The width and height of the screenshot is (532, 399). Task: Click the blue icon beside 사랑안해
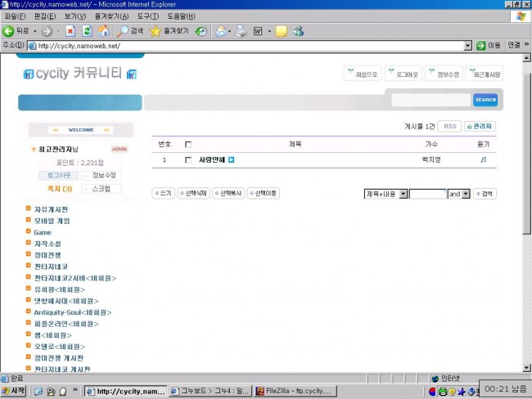tap(231, 159)
